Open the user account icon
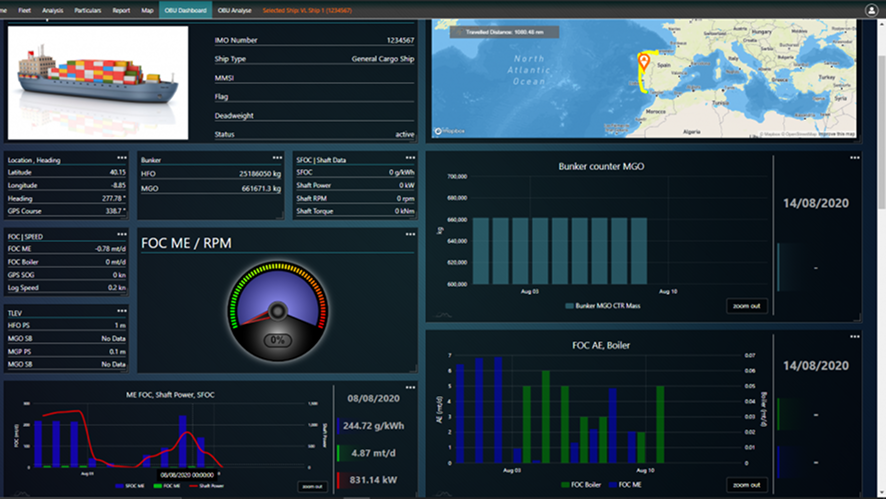Image resolution: width=886 pixels, height=499 pixels. [x=871, y=10]
